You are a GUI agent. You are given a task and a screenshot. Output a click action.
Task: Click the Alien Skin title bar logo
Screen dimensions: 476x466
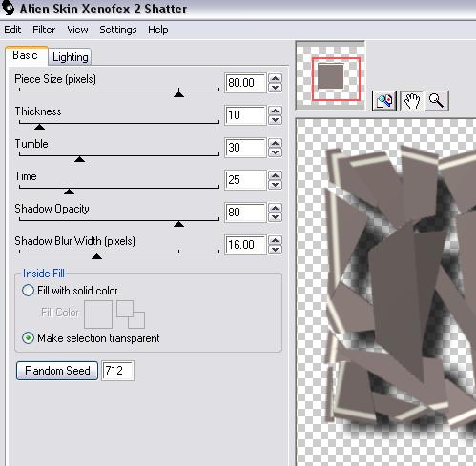click(x=8, y=8)
